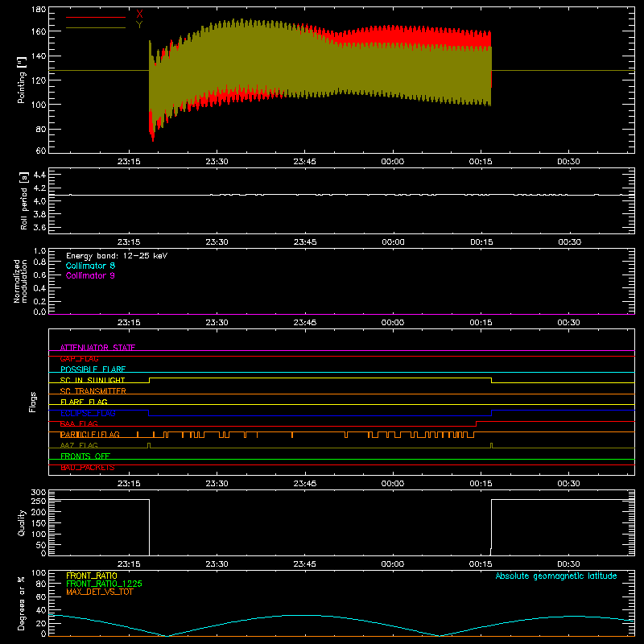Viewport: 644px width, 644px height.
Task: Click '00:00' time label under the Pointing plot
Action: (x=393, y=162)
